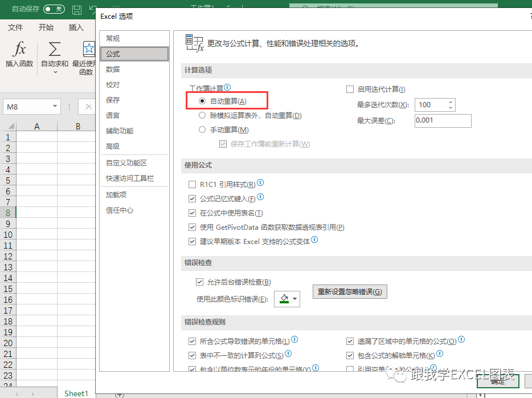Uncheck 表中不一致的计算列公式 rule

click(x=192, y=356)
